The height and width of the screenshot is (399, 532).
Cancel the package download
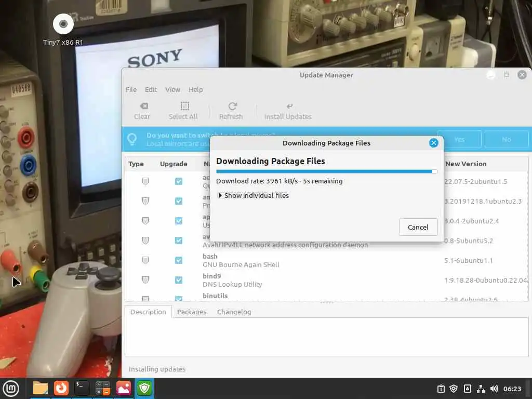pyautogui.click(x=418, y=227)
